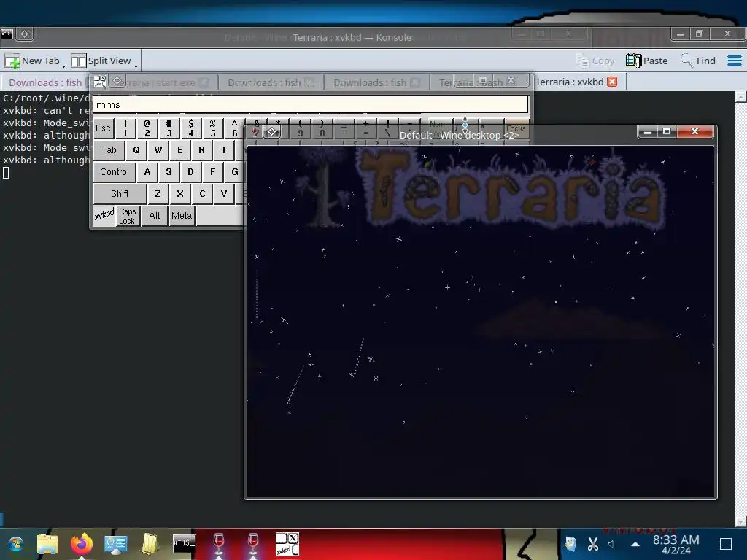Click the xvkbd window menu icon

[99, 82]
